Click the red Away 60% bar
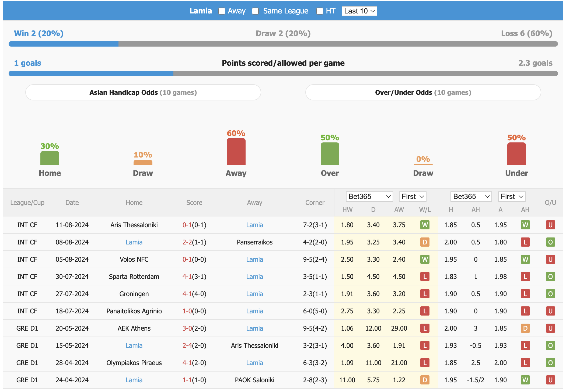The height and width of the screenshot is (392, 566). coord(236,152)
